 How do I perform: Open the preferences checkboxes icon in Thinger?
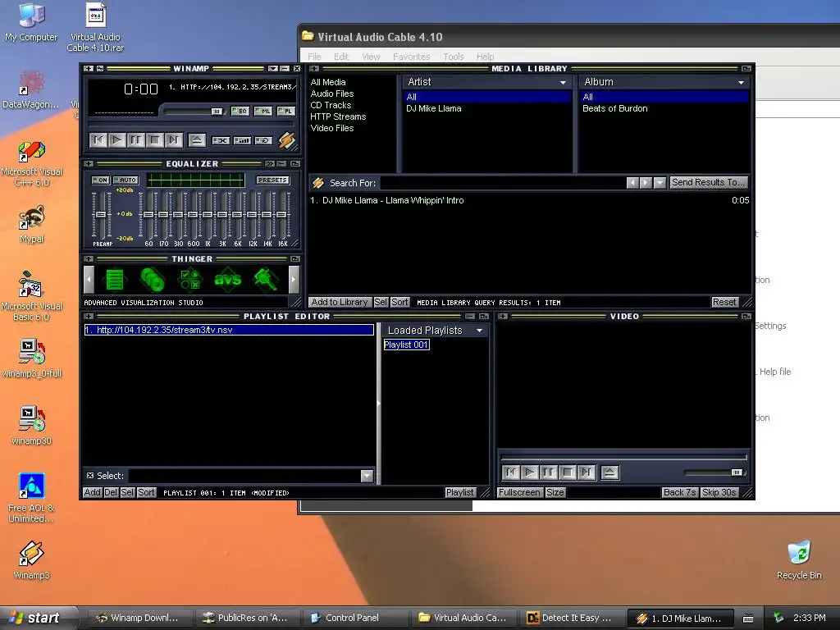click(190, 279)
